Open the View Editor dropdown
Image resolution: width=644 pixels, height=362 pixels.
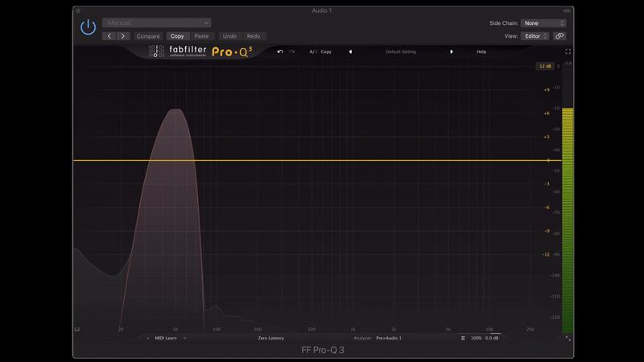pyautogui.click(x=535, y=36)
